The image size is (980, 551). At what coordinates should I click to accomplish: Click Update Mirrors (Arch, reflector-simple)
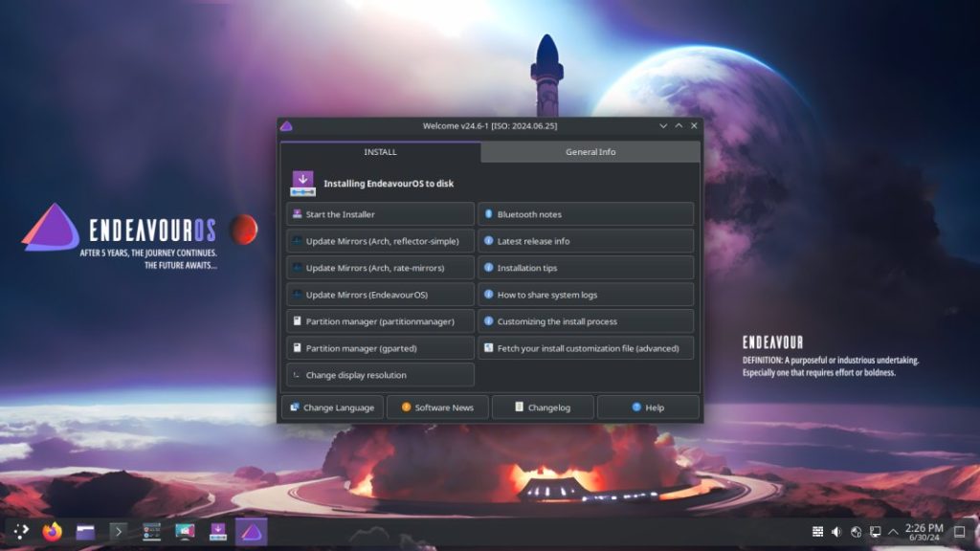380,241
